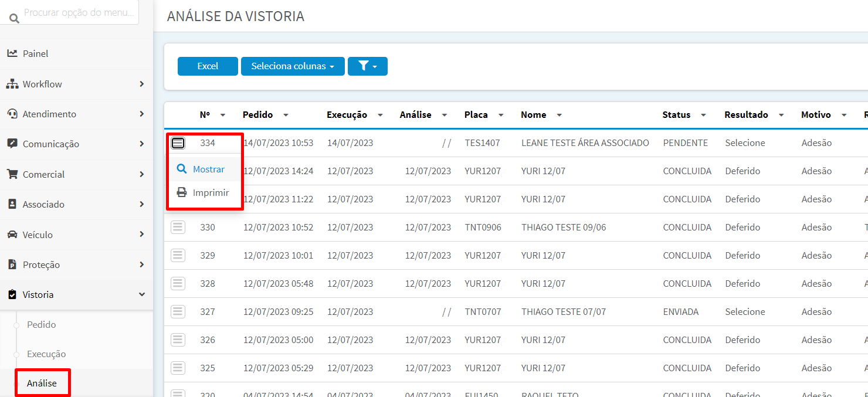Click the Comercial shopping cart icon
This screenshot has width=868, height=397.
click(x=12, y=174)
